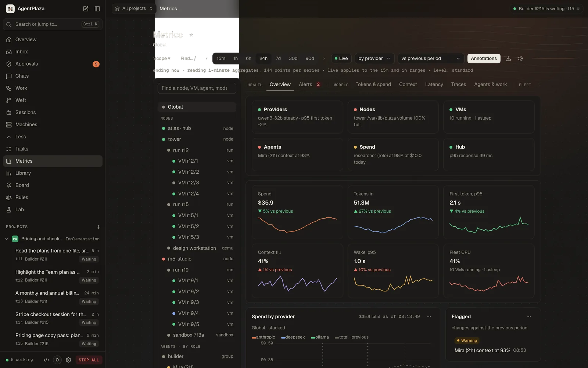Collapse the sidebar with Less

pyautogui.click(x=53, y=137)
